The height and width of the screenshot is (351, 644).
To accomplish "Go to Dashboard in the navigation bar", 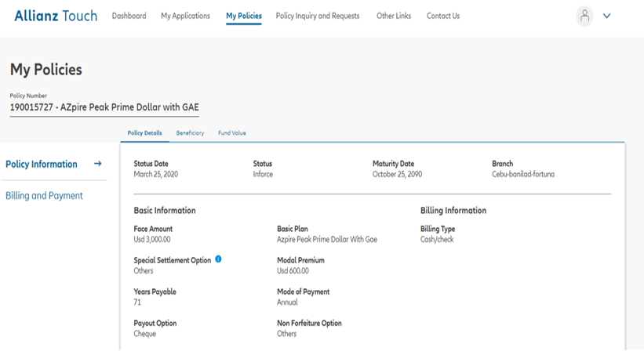I will [129, 16].
